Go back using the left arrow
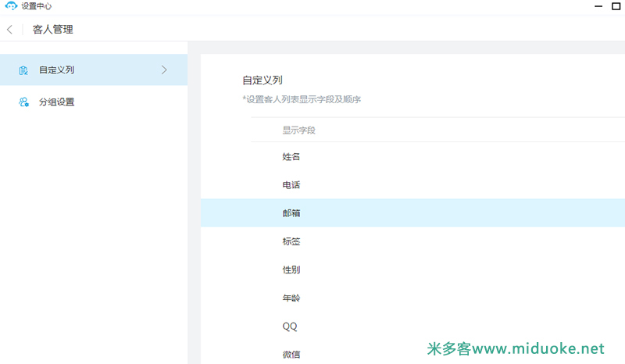Image resolution: width=625 pixels, height=364 pixels. click(9, 30)
